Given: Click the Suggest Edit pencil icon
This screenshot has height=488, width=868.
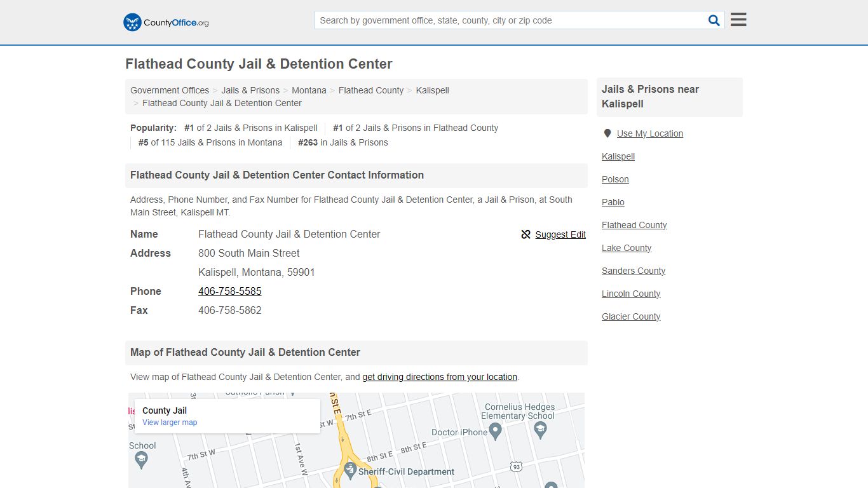Looking at the screenshot, I should point(526,234).
